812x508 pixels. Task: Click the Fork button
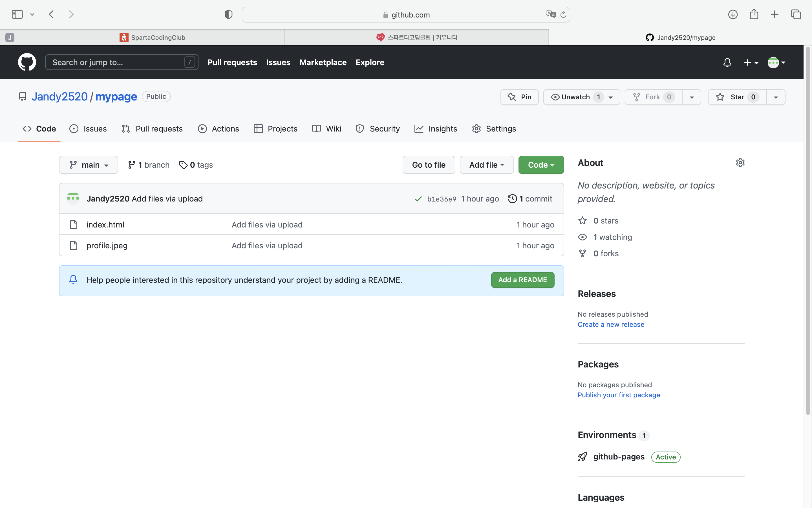tap(653, 97)
